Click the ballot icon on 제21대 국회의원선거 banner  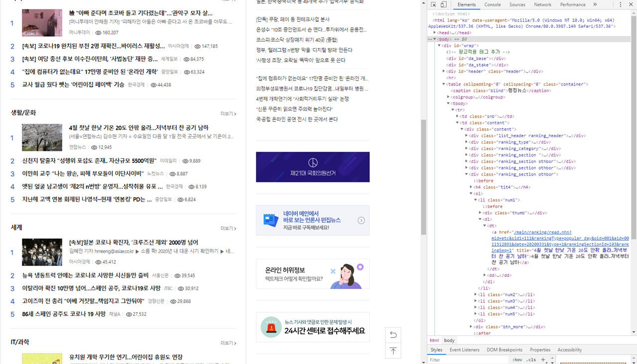click(x=313, y=163)
